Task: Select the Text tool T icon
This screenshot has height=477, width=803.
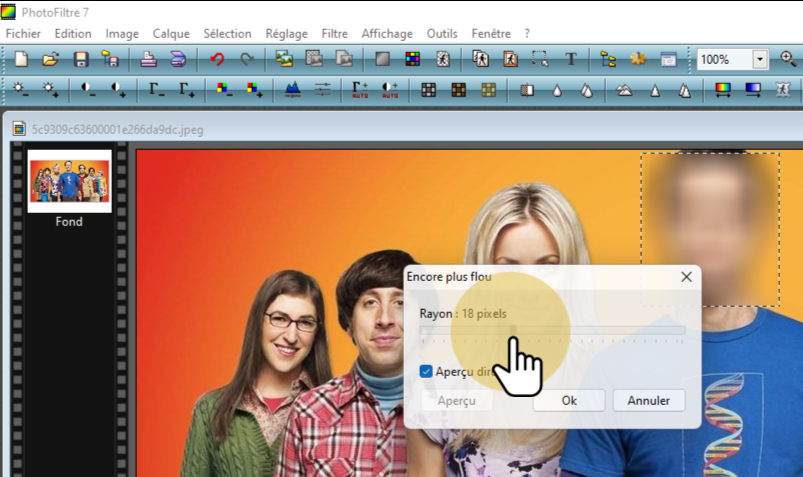Action: [570, 59]
